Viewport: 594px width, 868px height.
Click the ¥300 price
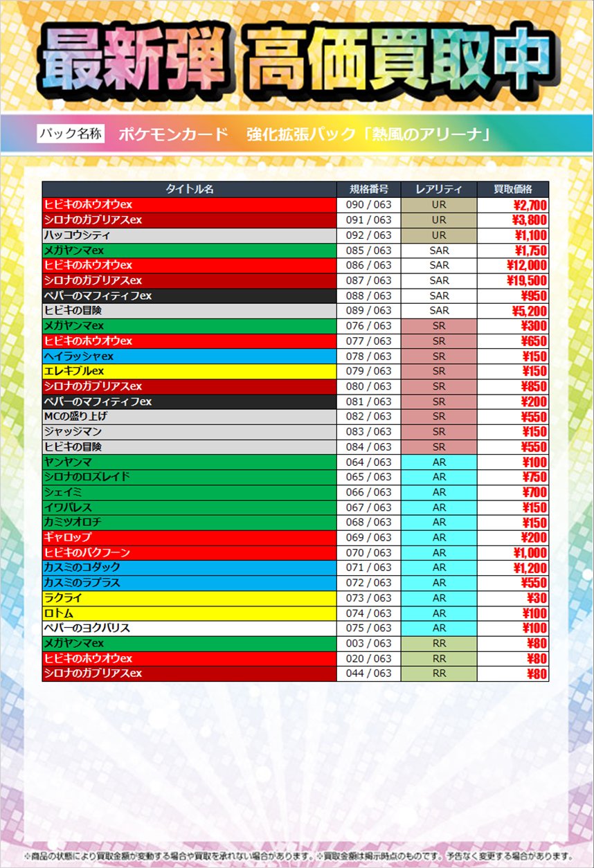coord(534,326)
